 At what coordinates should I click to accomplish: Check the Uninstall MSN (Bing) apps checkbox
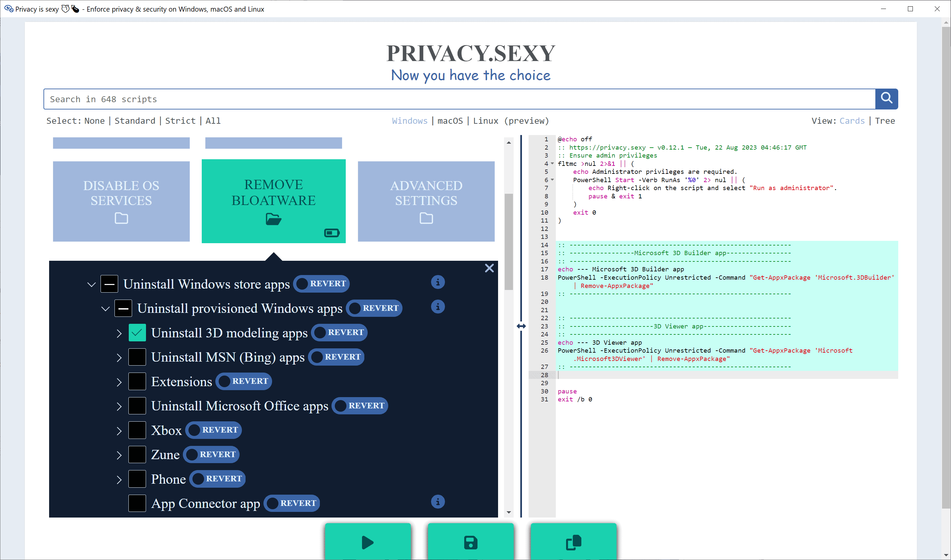tap(137, 357)
